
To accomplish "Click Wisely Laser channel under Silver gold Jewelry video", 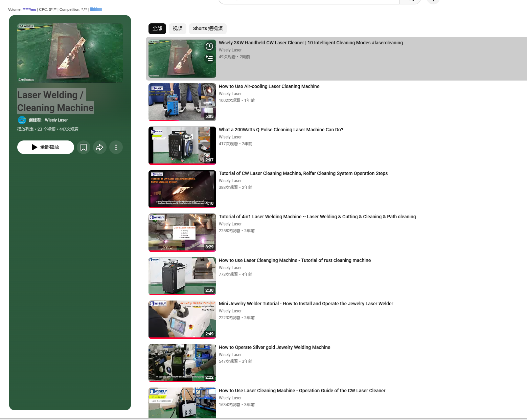I will tap(230, 355).
